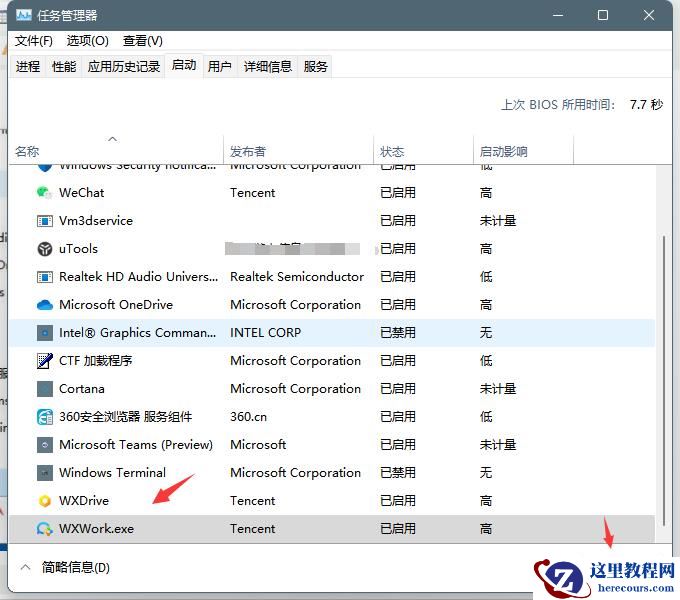Screen dimensions: 680x600
Task: Click the 360 browser service icon
Action: point(44,417)
